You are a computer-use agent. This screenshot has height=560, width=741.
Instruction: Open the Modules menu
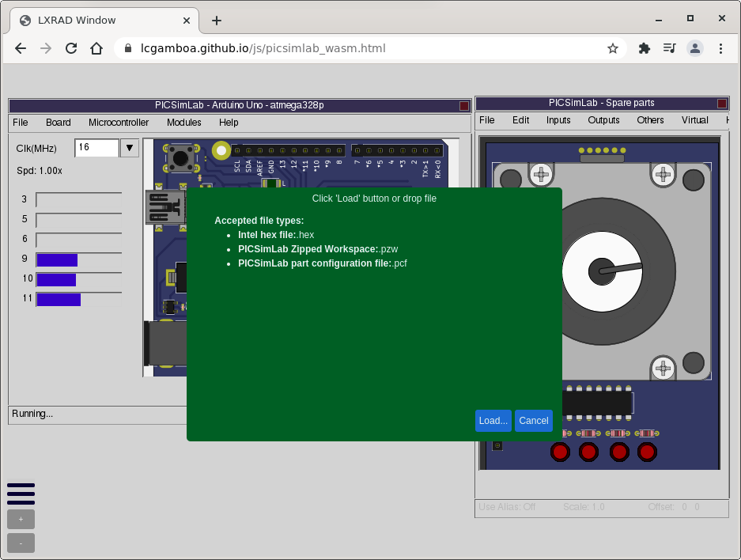(x=183, y=123)
